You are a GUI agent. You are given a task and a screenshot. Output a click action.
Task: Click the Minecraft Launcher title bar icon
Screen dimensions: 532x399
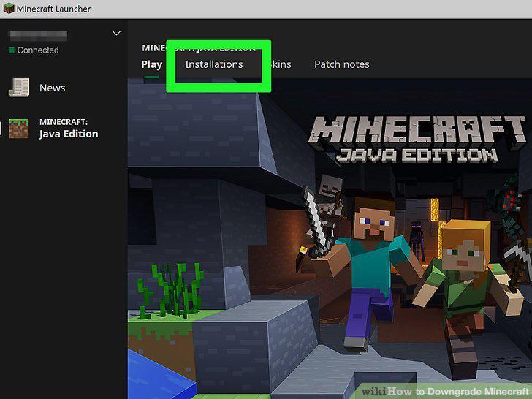tap(9, 9)
